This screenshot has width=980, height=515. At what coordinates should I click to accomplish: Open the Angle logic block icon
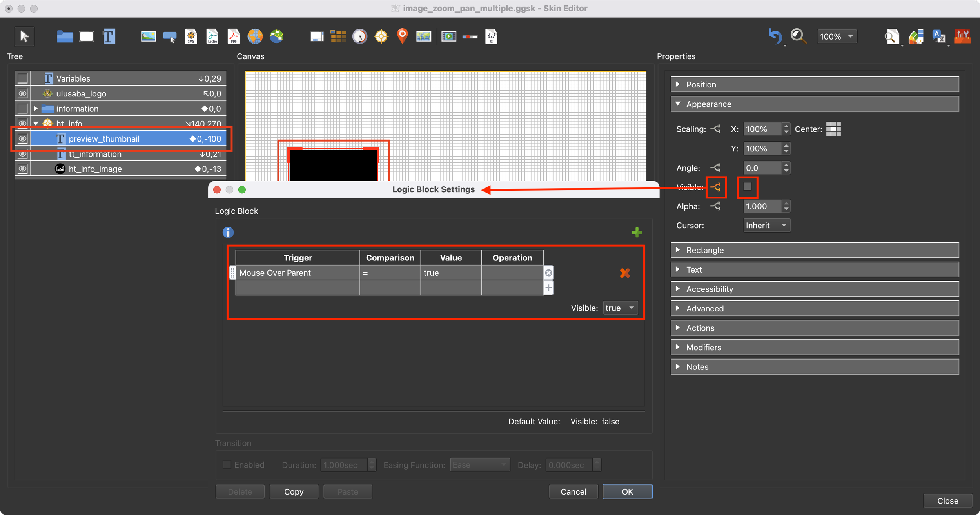716,168
